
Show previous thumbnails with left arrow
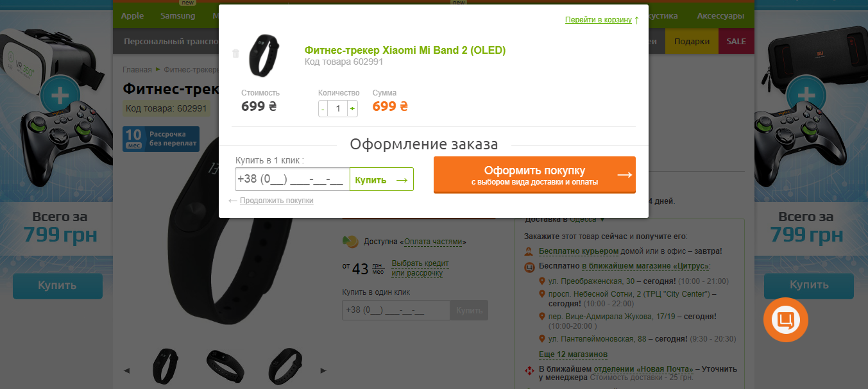click(x=126, y=370)
